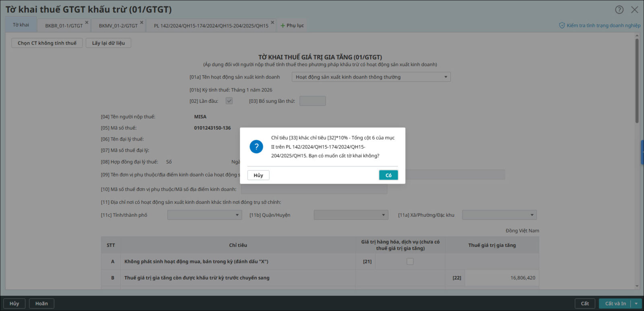Click Chọn CT không tính thuế button
The width and height of the screenshot is (644, 311).
47,43
